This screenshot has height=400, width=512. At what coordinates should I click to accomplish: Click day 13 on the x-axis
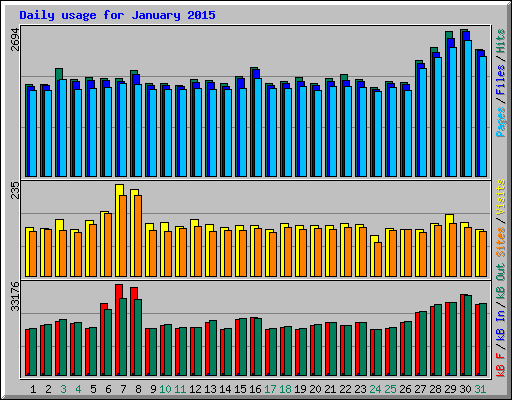click(x=210, y=389)
